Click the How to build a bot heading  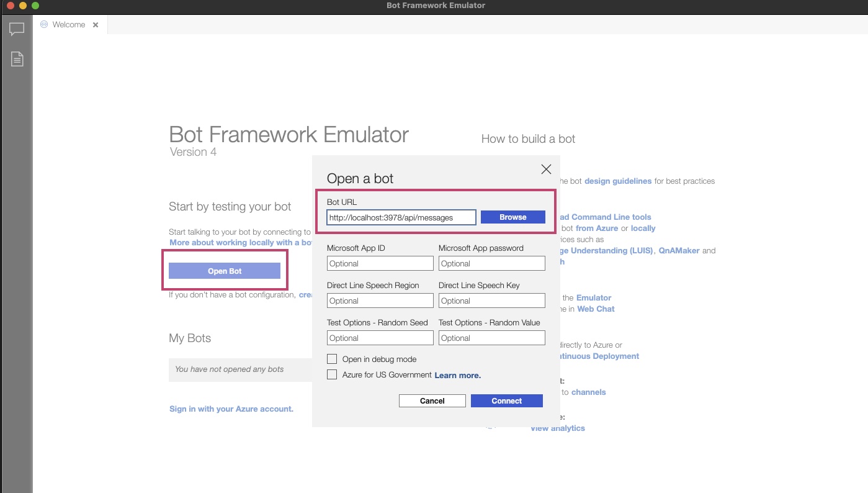click(x=529, y=139)
